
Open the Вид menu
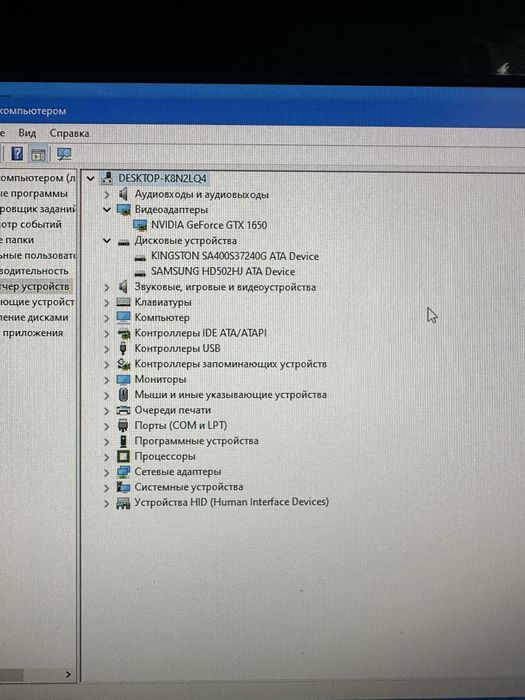[27, 133]
